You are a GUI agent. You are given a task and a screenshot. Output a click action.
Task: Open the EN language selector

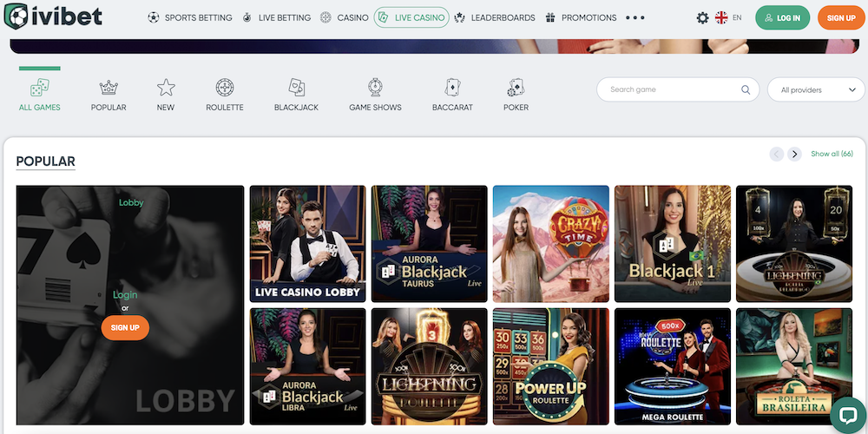pyautogui.click(x=727, y=17)
